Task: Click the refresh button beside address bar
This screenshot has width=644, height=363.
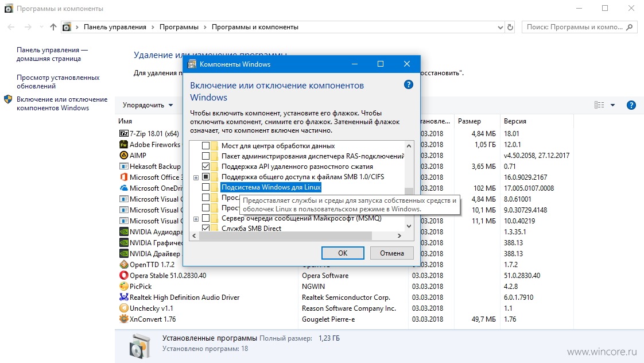Action: tap(510, 27)
